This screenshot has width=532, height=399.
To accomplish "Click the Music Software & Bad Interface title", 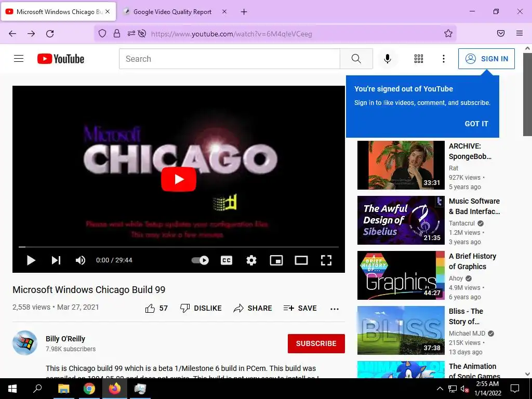I will click(x=474, y=206).
